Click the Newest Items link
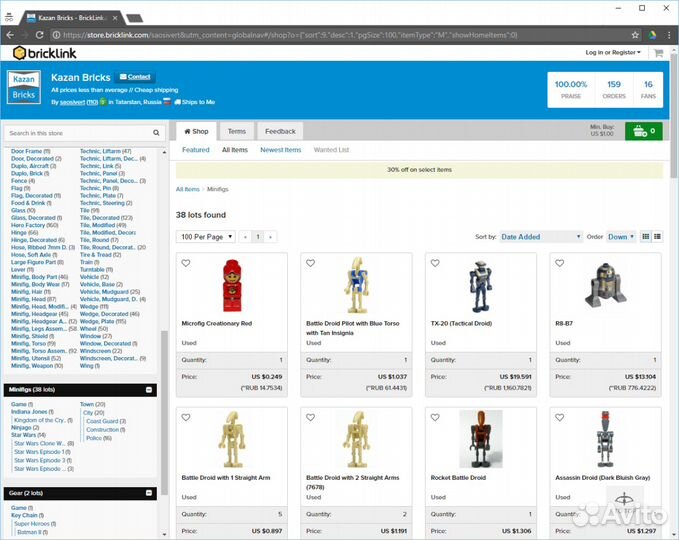Image resolution: width=679 pixels, height=540 pixels. tap(280, 150)
